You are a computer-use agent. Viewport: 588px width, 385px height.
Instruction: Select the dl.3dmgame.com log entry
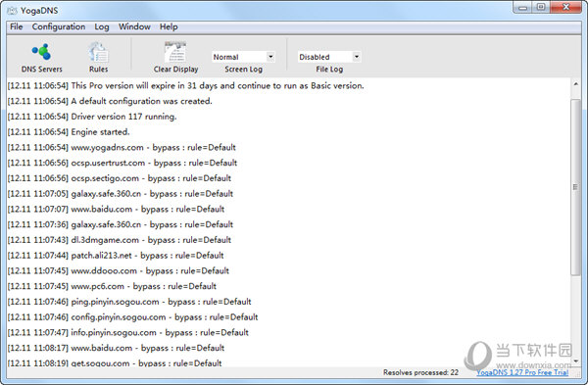pyautogui.click(x=120, y=240)
